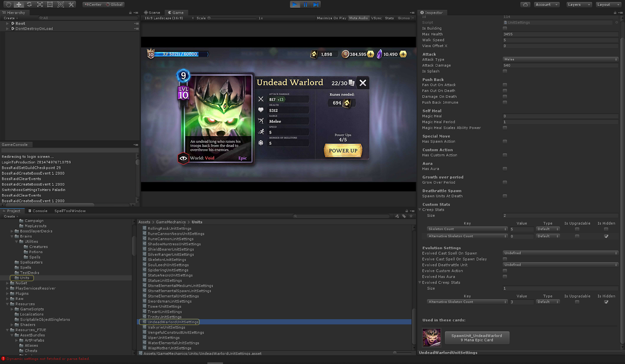Screen dimensions: 625x364
Task: Click the Undead Warlord card thumbnail
Action: [x=432, y=337]
